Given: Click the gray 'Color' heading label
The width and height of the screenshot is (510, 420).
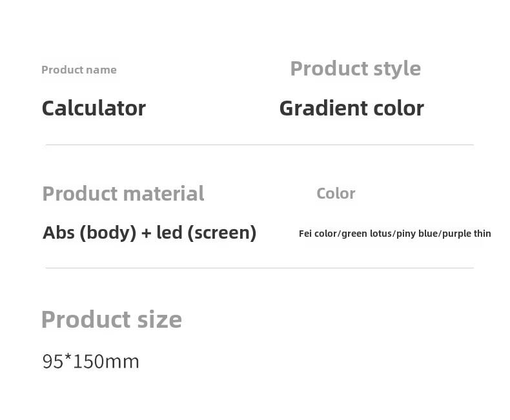Looking at the screenshot, I should 336,194.
